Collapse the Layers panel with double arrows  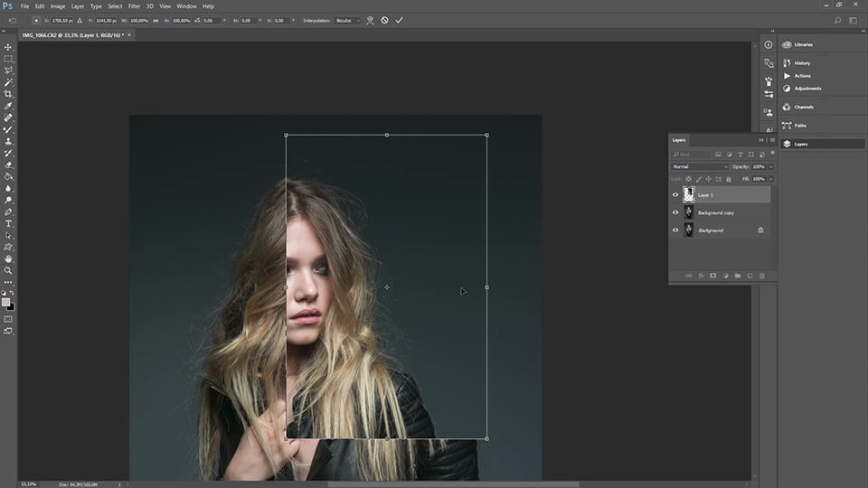click(761, 140)
